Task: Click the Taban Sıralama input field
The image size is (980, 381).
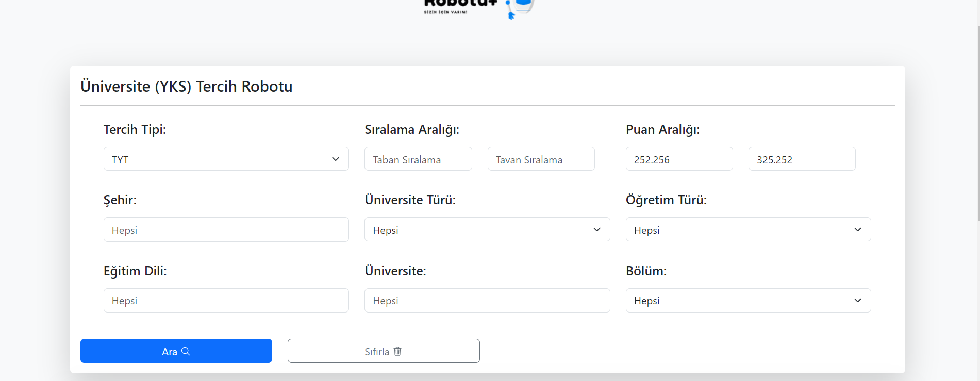Action: [x=418, y=159]
